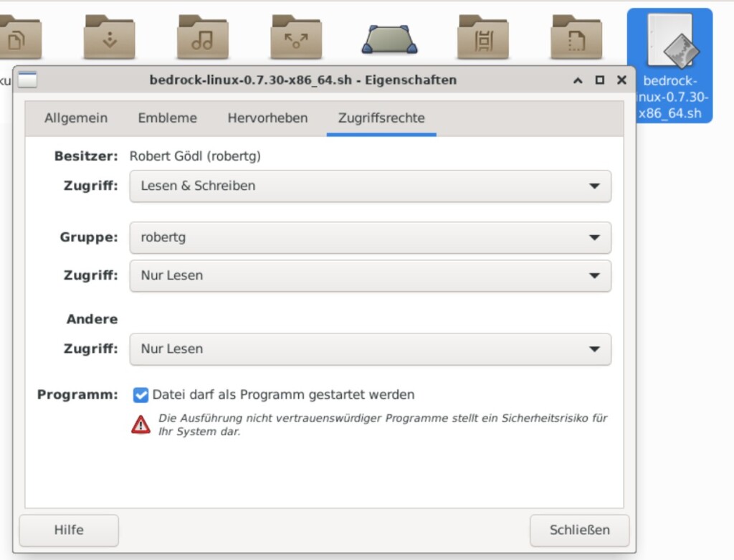
Task: Maximize the properties dialog
Action: pos(600,80)
